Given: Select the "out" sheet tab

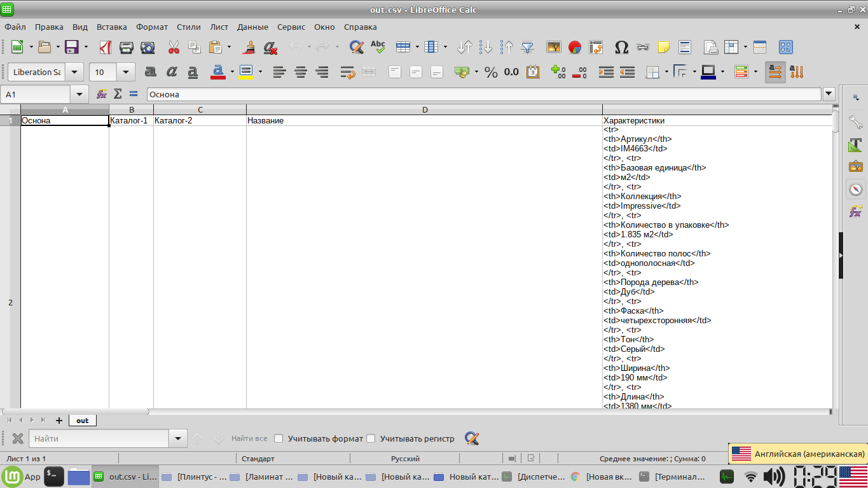Looking at the screenshot, I should (83, 421).
